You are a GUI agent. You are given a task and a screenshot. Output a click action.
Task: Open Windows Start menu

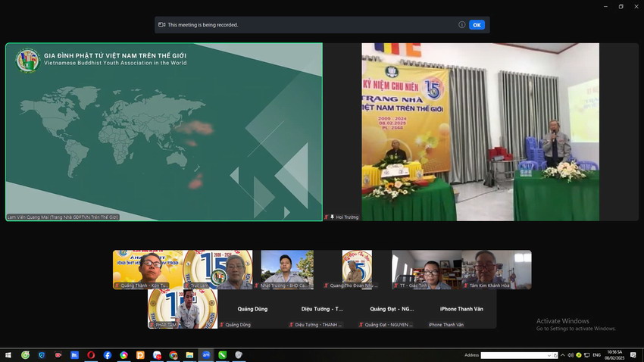[x=8, y=355]
